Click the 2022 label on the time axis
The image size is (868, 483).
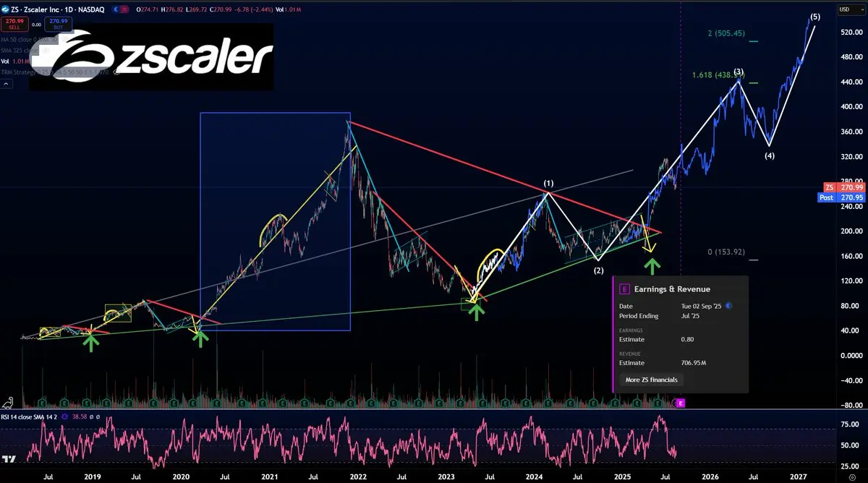click(357, 477)
